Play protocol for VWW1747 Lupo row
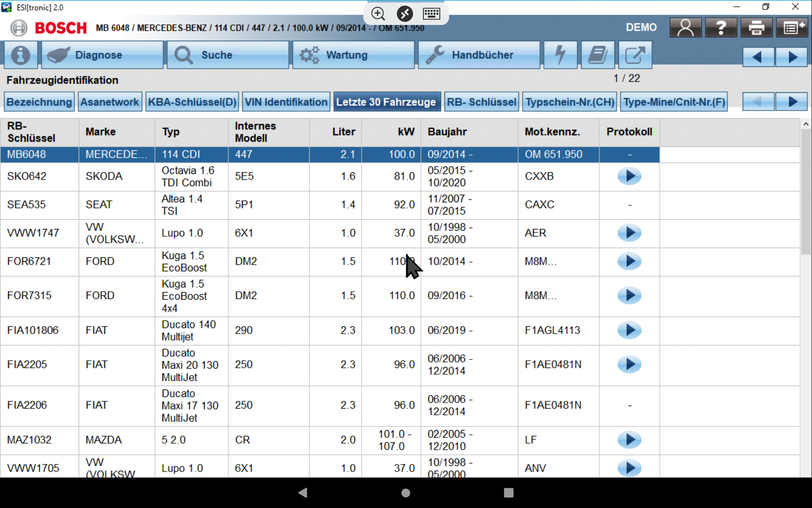Screen dimensions: 812x508 click(x=629, y=233)
